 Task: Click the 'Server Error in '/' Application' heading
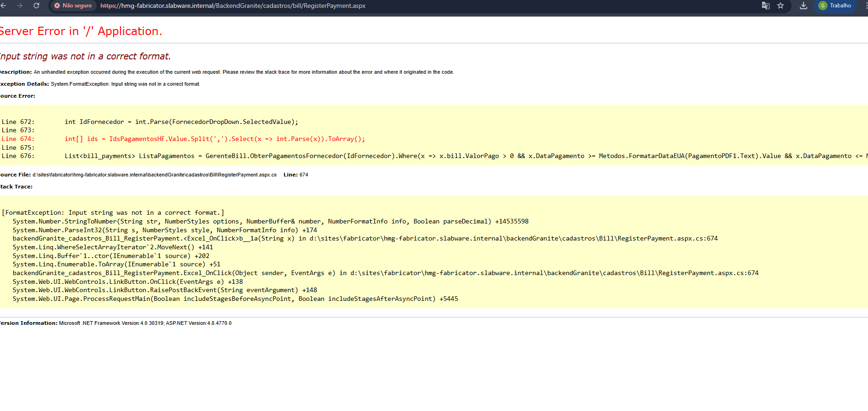81,31
